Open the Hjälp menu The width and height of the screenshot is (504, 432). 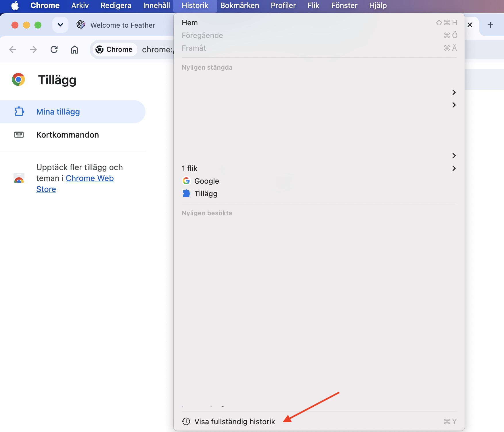point(378,5)
